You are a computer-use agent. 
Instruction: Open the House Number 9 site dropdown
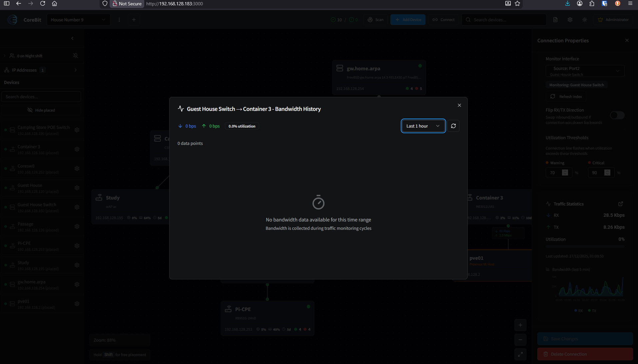pos(78,20)
